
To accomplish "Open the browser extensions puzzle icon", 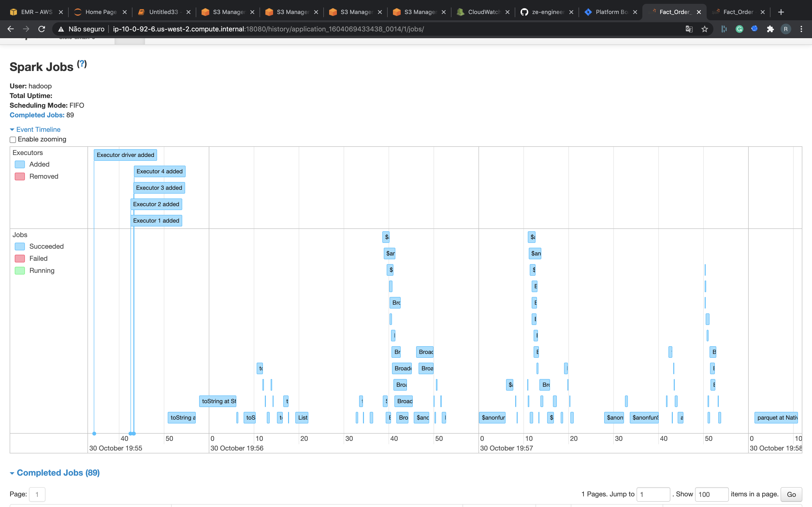I will [770, 29].
